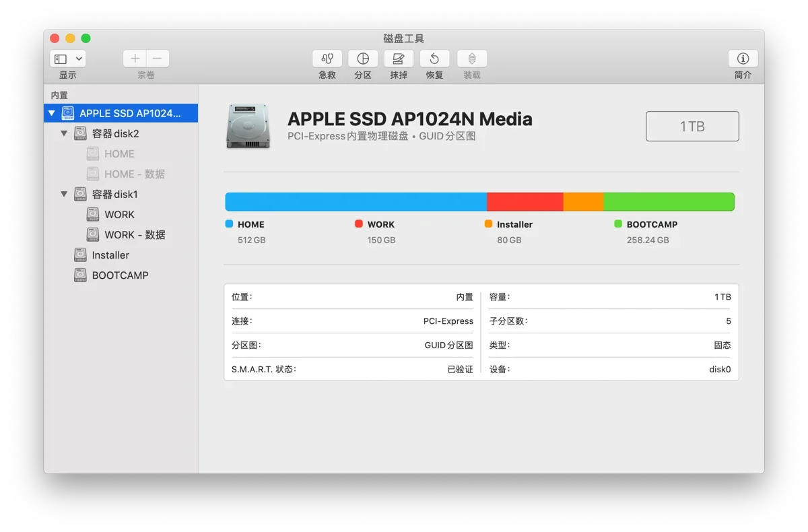The width and height of the screenshot is (808, 532).
Task: Click the APPLE SSD drive icon in sidebar
Action: tap(68, 113)
